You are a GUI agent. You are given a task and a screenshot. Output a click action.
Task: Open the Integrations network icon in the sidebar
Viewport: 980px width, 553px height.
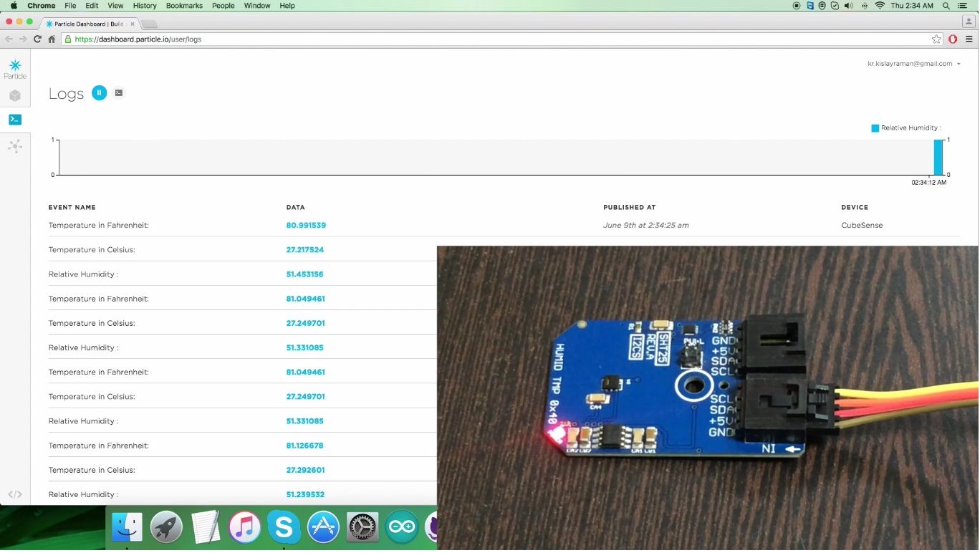[x=14, y=146]
